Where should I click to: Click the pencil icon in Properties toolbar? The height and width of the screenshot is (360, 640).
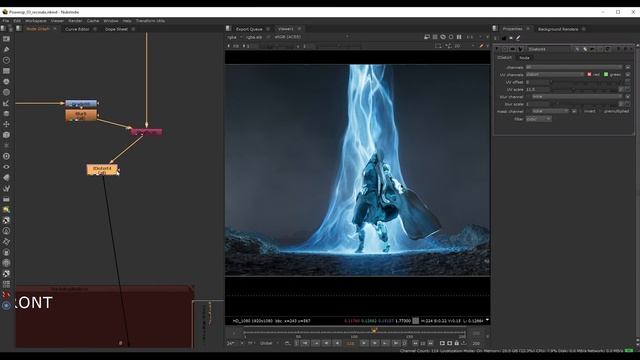[518, 38]
